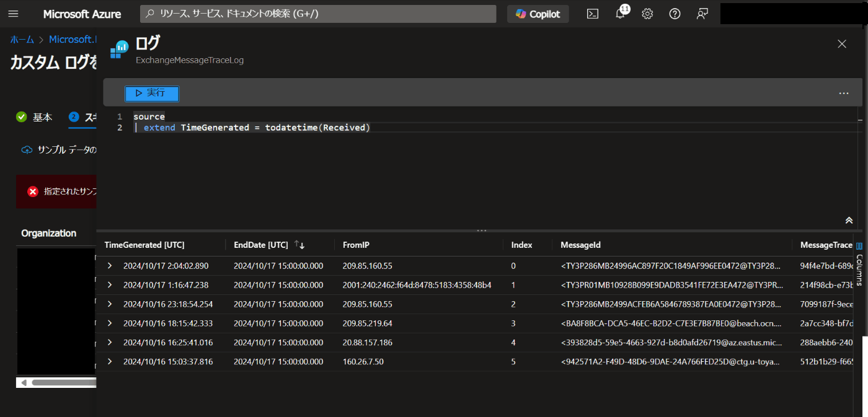Click query line 1 'source'
The image size is (868, 417).
(149, 116)
